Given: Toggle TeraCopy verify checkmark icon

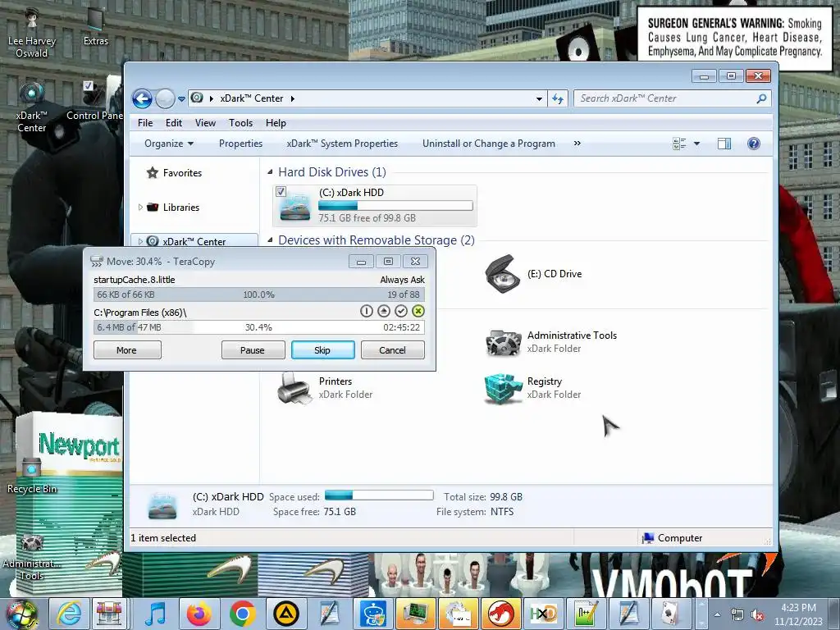Looking at the screenshot, I should [400, 311].
